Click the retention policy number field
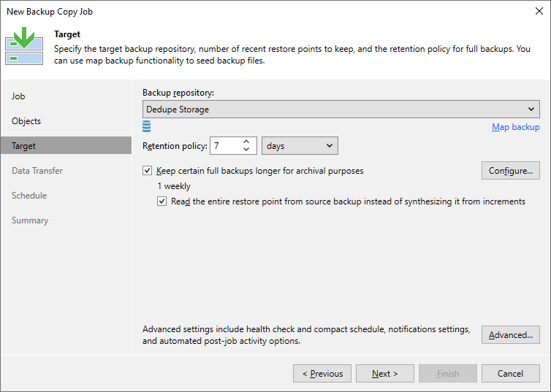 224,146
